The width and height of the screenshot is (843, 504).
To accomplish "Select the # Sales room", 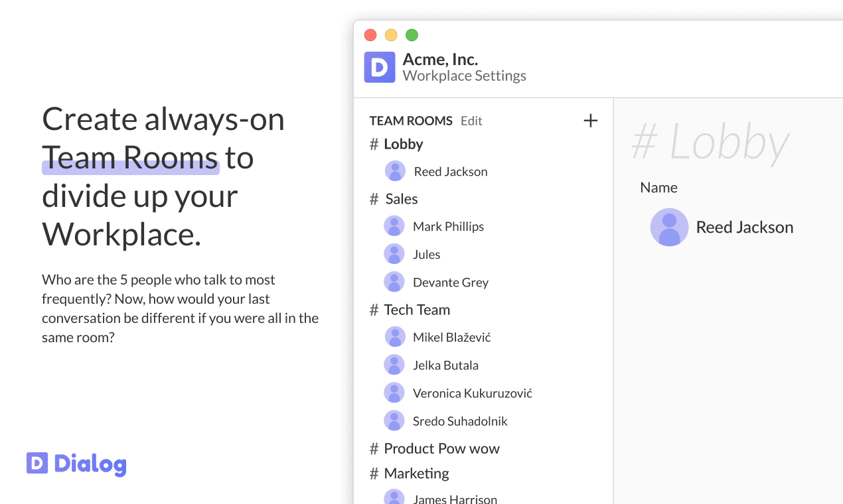I will [394, 199].
